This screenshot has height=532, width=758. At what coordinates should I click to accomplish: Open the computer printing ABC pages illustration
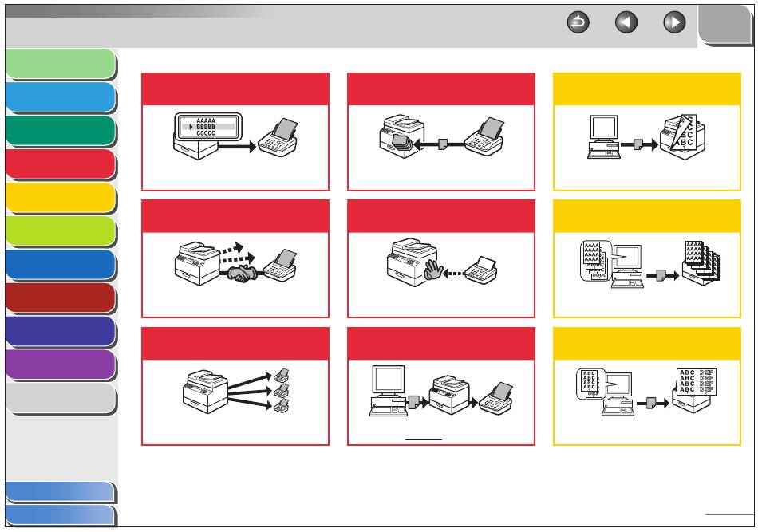pos(646,137)
